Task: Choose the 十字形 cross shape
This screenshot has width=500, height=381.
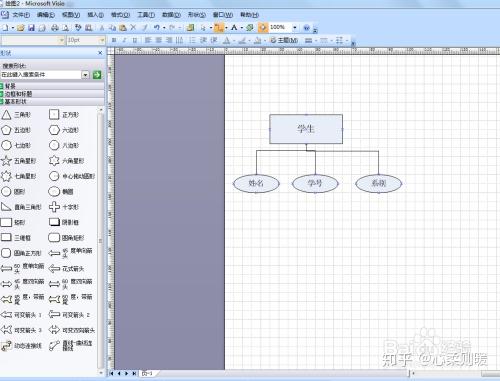Action: [x=64, y=207]
